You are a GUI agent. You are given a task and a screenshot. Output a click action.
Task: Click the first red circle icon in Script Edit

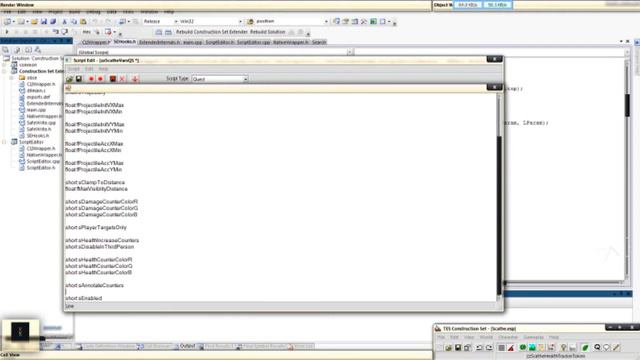[x=91, y=79]
